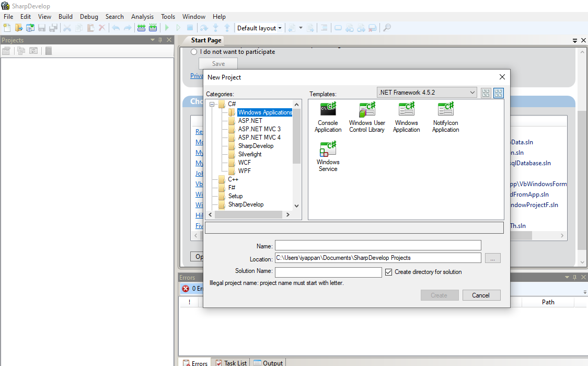Click the Build Solution toolbar icon

point(141,28)
